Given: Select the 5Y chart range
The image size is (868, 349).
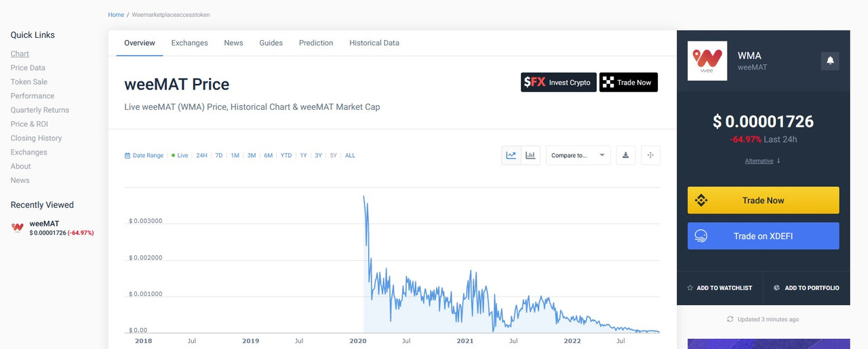Looking at the screenshot, I should (334, 156).
